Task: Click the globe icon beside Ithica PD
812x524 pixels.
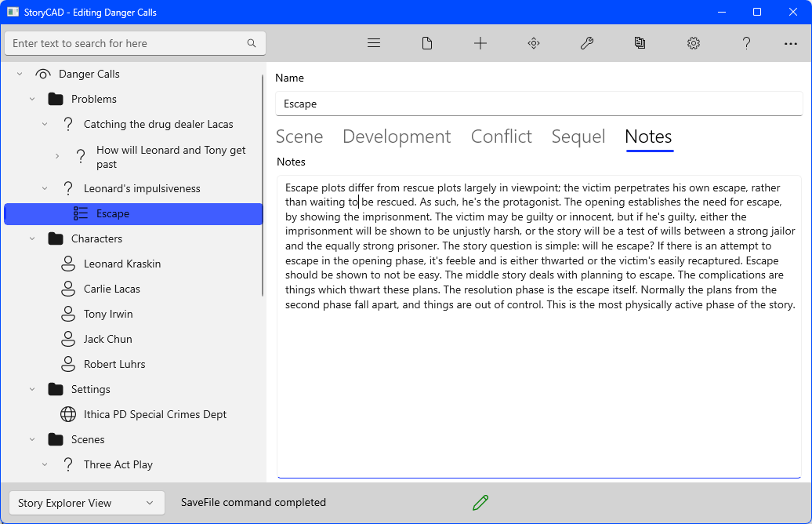Action: (x=68, y=414)
